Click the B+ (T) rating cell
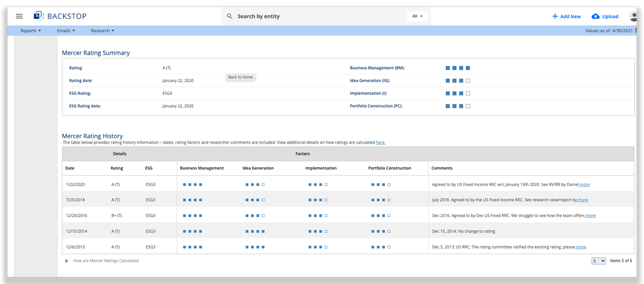The width and height of the screenshot is (644, 284). point(117,215)
